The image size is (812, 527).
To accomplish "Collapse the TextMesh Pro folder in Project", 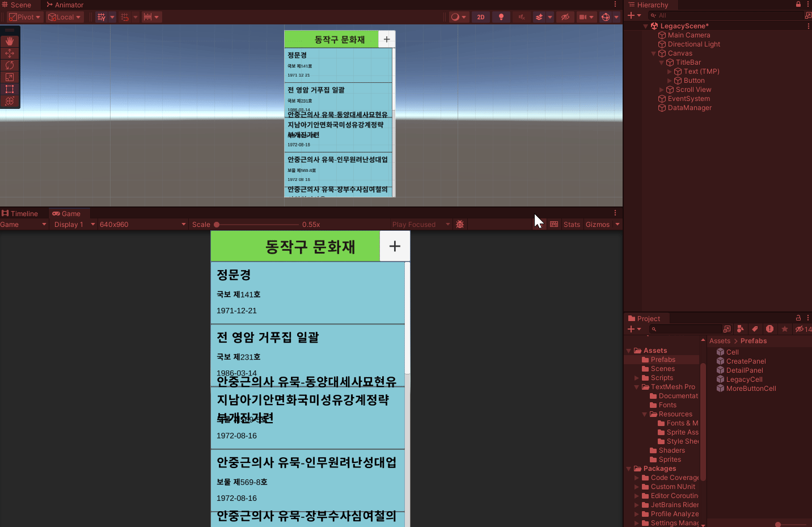I will pos(636,387).
